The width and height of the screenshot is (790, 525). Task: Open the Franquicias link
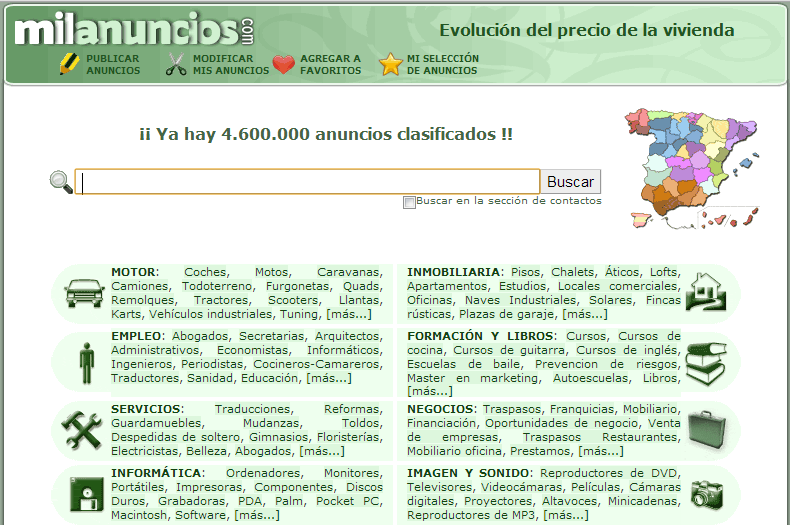(582, 409)
